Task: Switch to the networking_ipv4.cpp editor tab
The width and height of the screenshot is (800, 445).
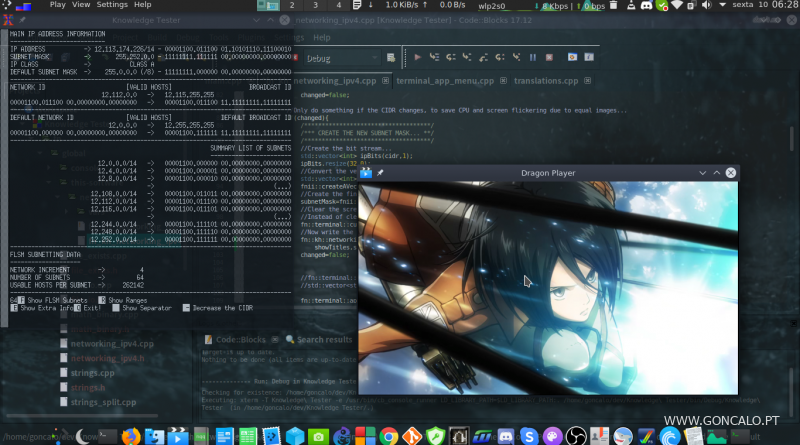Action: [335, 81]
